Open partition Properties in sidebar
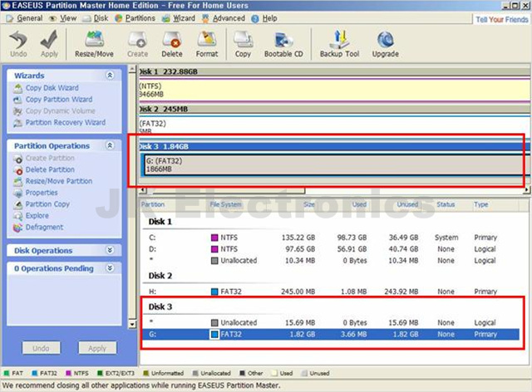The image size is (532, 392). (x=35, y=193)
